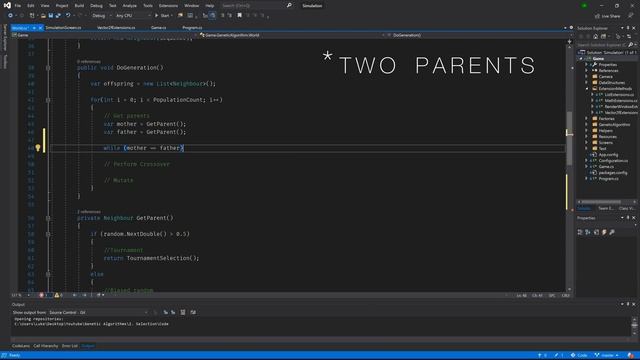Click the Visual Studio logo icon

point(7,5)
